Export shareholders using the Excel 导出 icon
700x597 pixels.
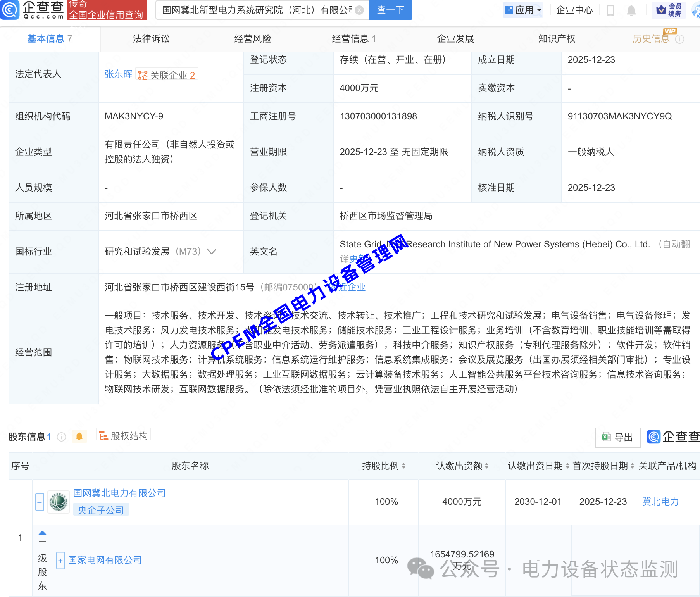pos(606,437)
